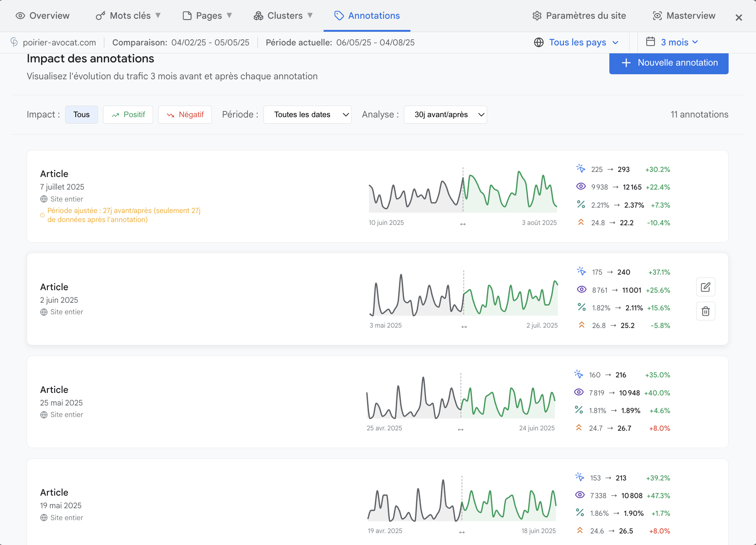Click the percent icon beside 2.21%
This screenshot has width=756, height=545.
(x=581, y=204)
